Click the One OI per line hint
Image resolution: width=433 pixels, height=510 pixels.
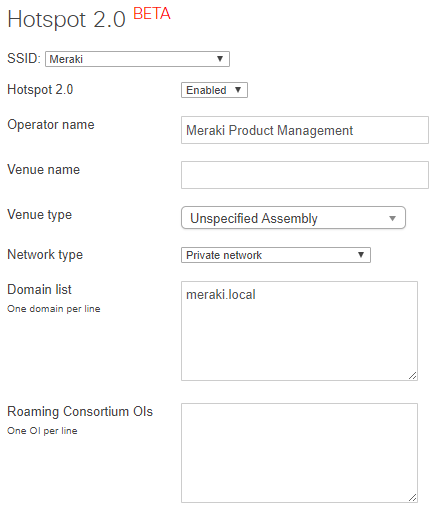42,431
